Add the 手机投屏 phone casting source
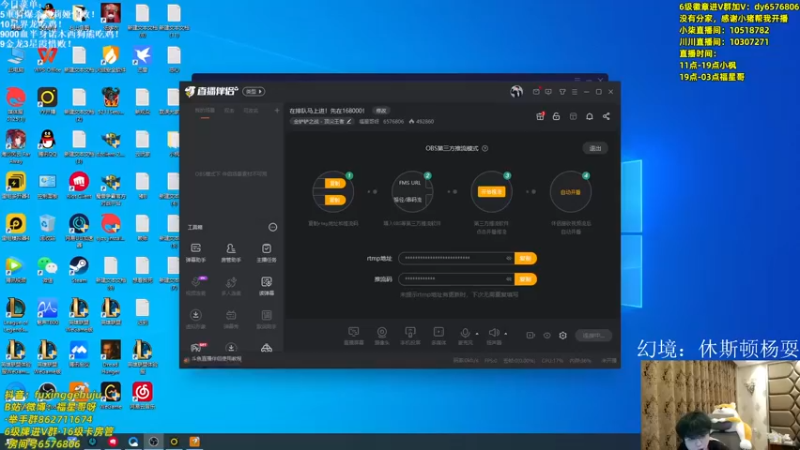Viewport: 800px width, 450px height. point(410,336)
